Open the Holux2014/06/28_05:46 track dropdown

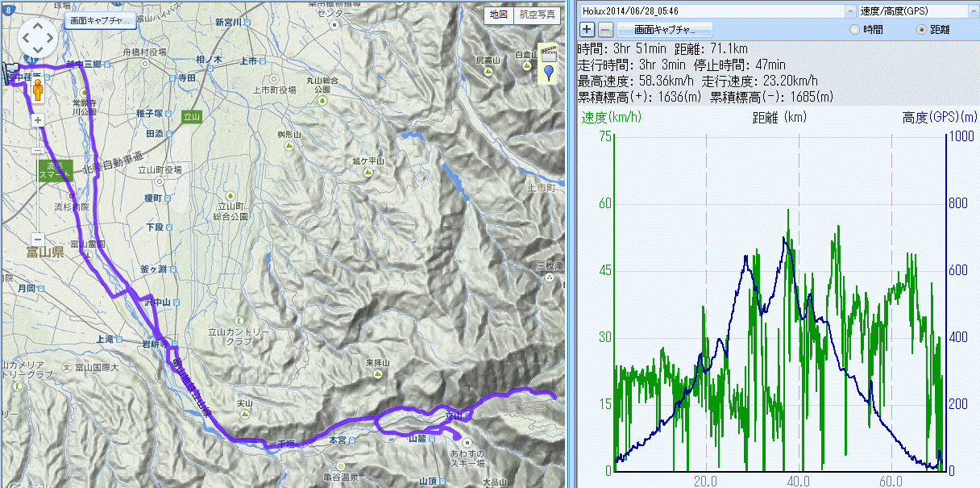[850, 11]
